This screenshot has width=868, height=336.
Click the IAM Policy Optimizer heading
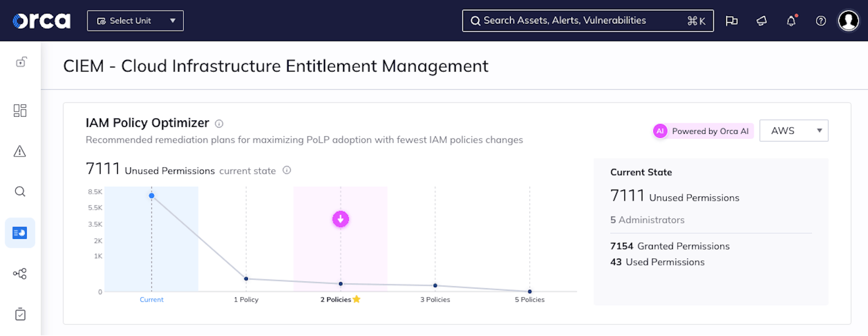click(147, 123)
